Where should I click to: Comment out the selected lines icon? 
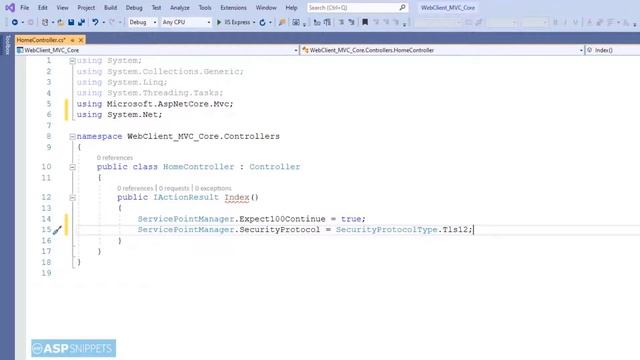[x=341, y=22]
